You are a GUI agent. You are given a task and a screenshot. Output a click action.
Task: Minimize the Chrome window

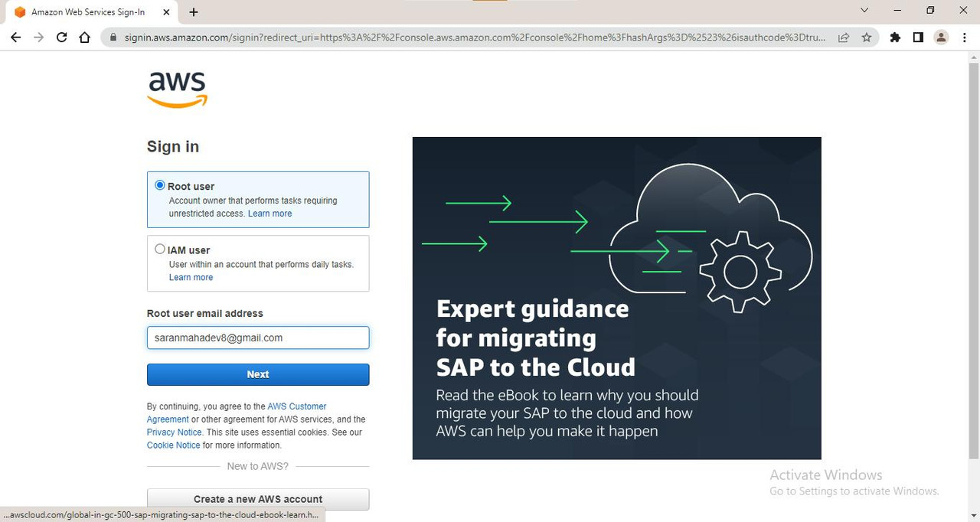coord(897,11)
